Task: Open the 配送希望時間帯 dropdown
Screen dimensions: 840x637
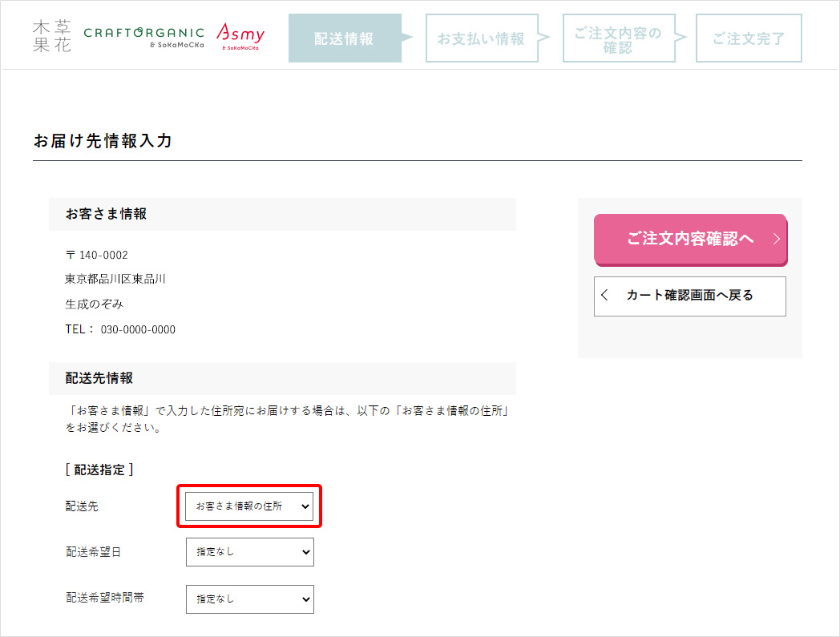Action: 249,599
